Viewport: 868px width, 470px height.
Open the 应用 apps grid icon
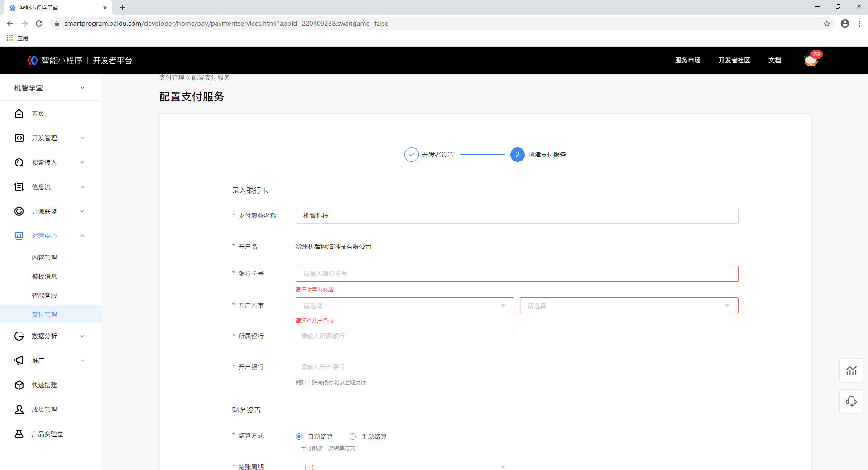click(10, 38)
